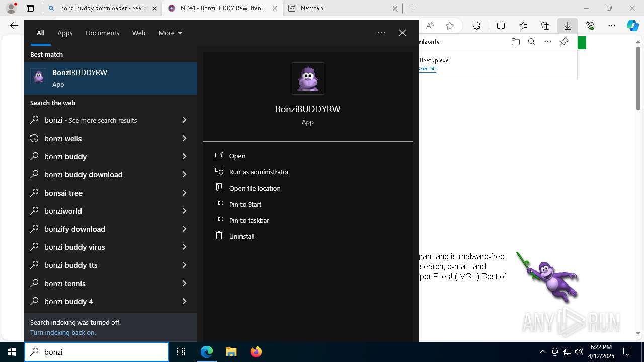Switch to the Documents search tab
Screen dimensions: 644x362
[102, 33]
